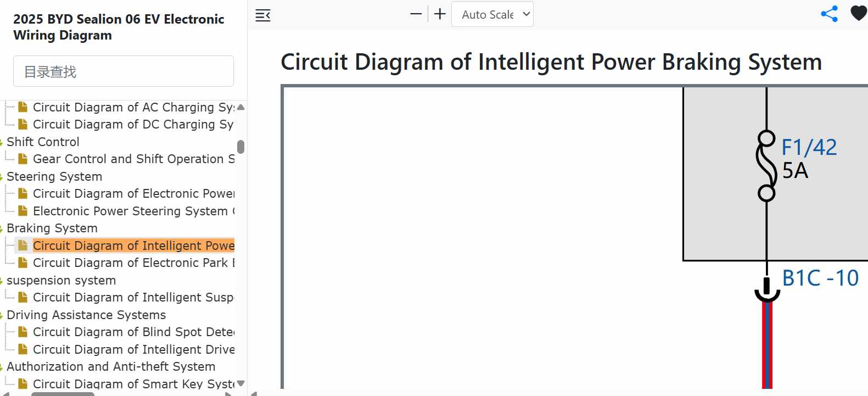Open Gear Control and Shift Operation entry

133,159
